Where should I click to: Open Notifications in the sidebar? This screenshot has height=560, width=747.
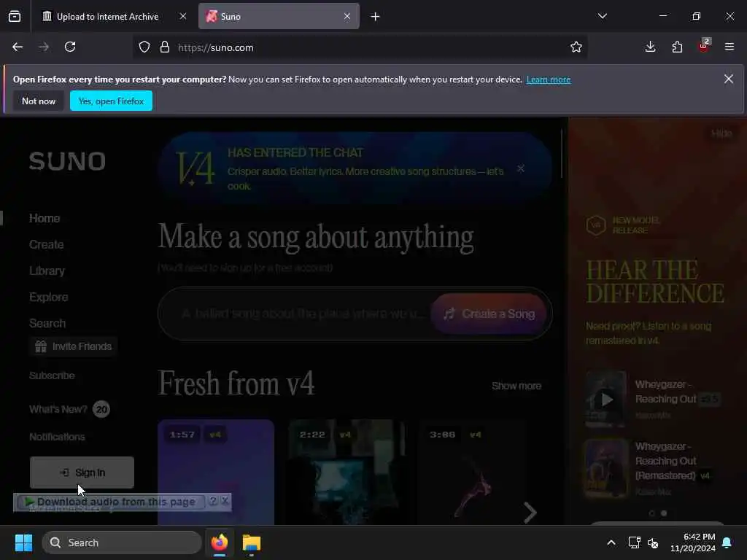(57, 437)
